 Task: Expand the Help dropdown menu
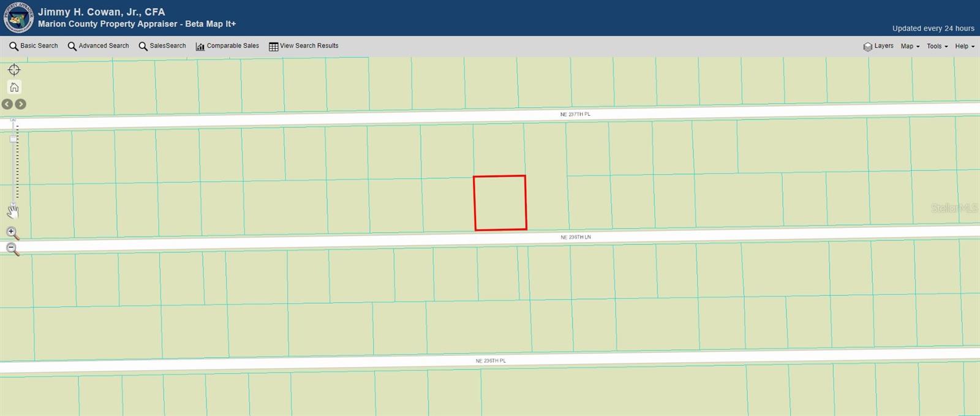[x=964, y=47]
